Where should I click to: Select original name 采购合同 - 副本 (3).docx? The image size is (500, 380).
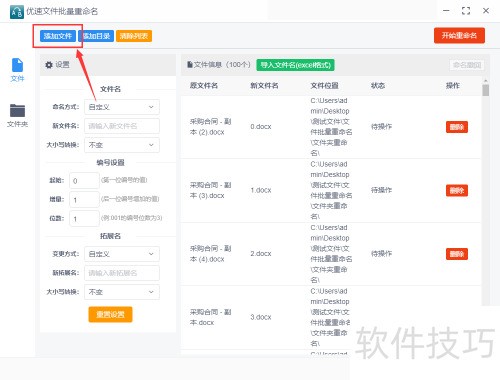coord(210,190)
